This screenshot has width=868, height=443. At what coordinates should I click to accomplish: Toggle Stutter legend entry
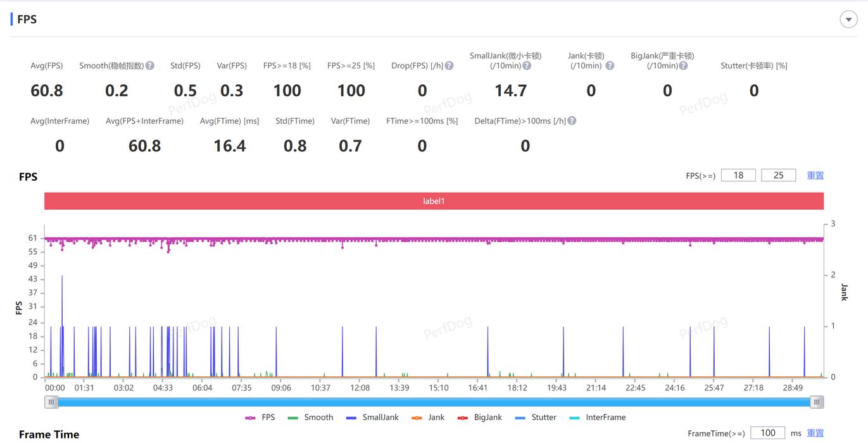pos(536,417)
